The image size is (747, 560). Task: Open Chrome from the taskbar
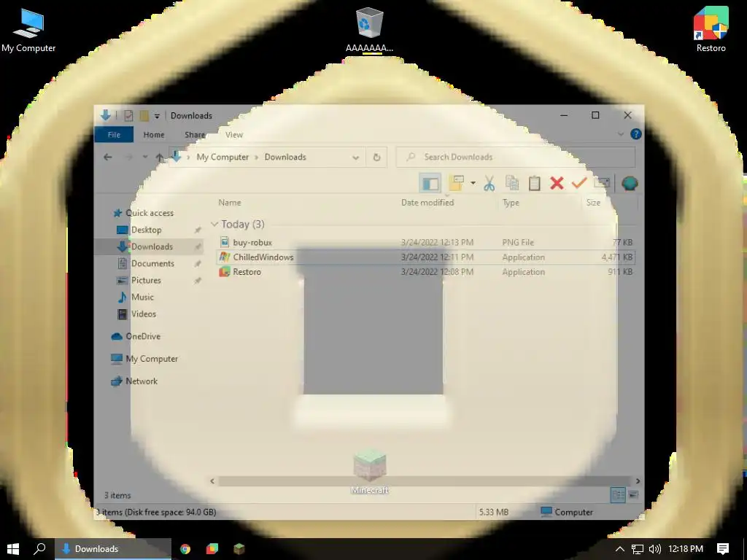pyautogui.click(x=185, y=548)
